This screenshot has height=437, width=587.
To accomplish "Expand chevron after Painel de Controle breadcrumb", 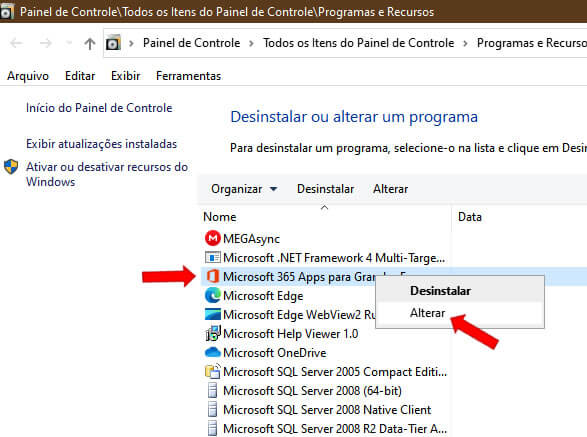I will point(252,43).
